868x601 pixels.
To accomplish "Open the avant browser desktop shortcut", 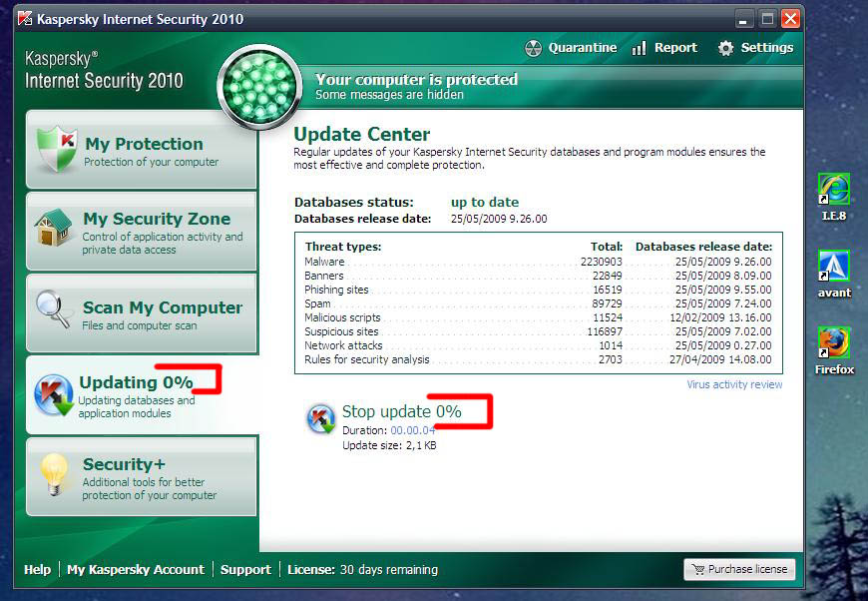I will (834, 275).
